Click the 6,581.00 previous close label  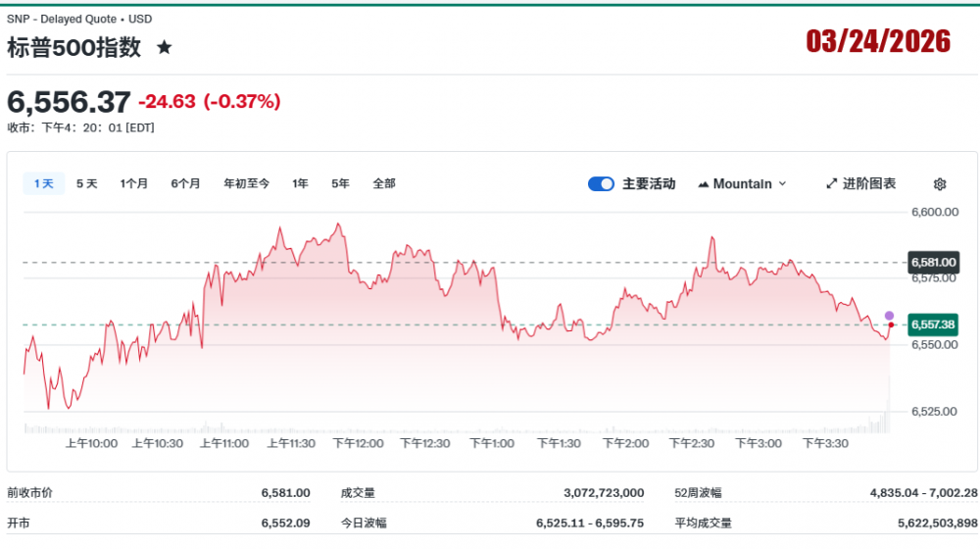pos(933,263)
